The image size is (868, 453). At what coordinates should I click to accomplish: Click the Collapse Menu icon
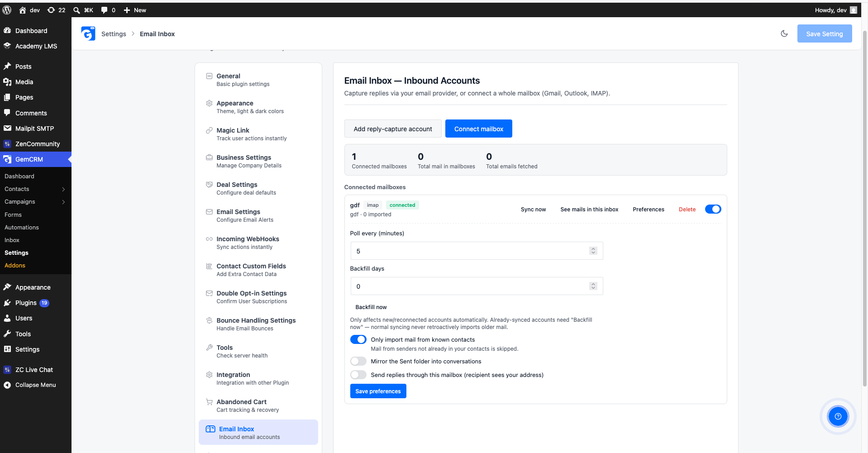point(7,385)
